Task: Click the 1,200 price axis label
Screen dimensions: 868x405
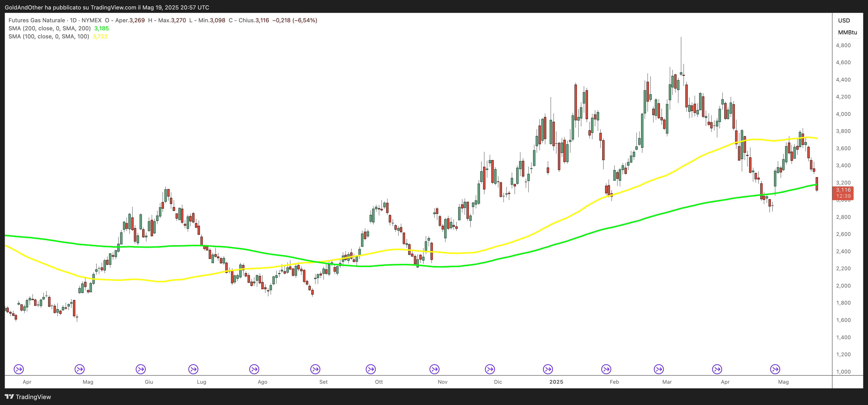Action: coord(843,355)
